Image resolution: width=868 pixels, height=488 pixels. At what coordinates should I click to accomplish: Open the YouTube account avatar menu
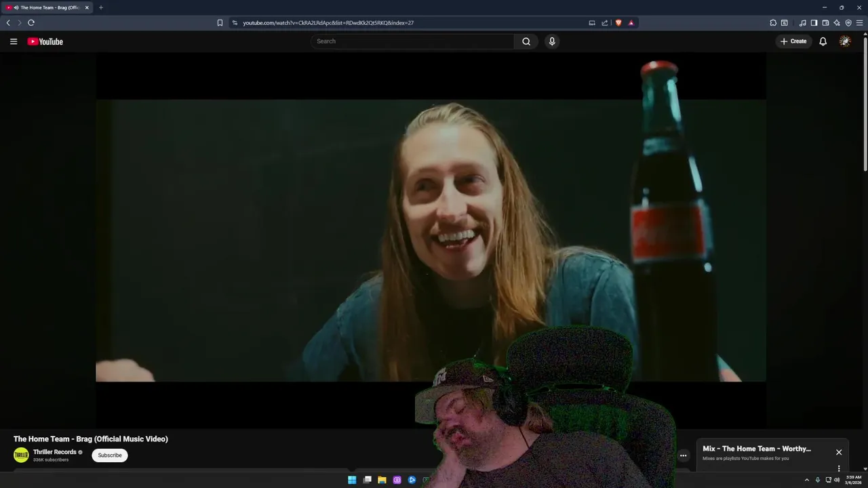(845, 41)
